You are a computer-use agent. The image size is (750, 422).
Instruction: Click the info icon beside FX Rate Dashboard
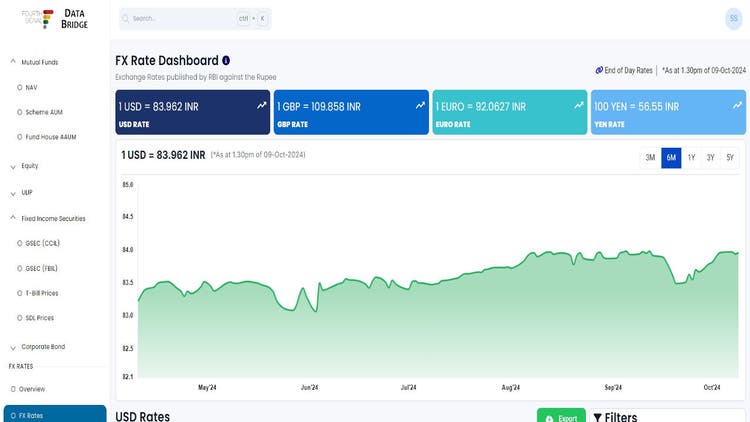[226, 60]
